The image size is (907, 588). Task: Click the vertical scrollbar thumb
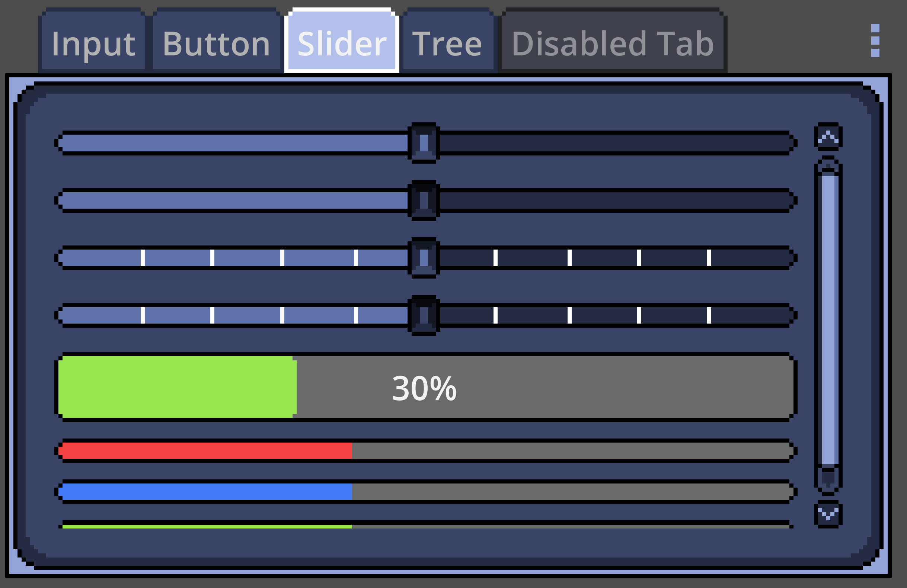[x=828, y=320]
